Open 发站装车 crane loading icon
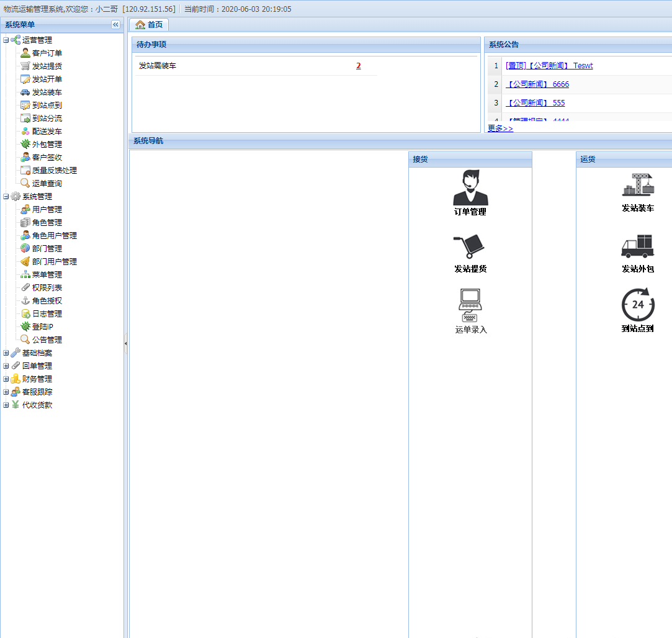 [x=638, y=185]
